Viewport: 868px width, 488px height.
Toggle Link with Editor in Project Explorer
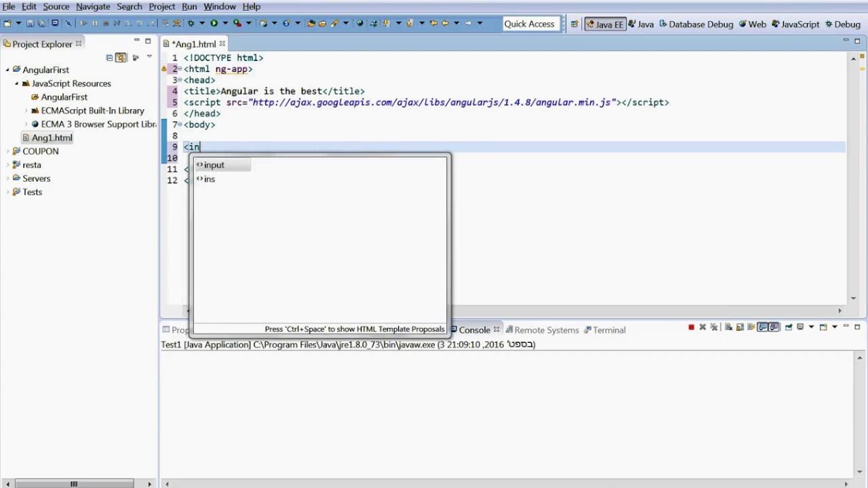click(121, 58)
